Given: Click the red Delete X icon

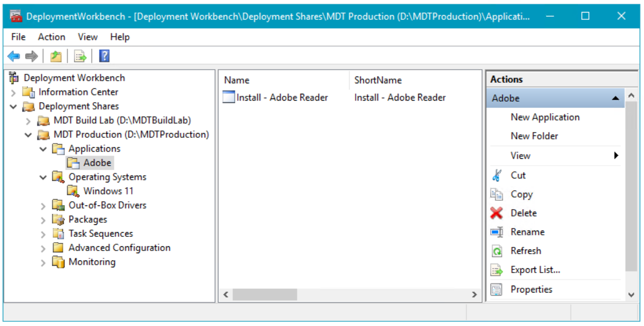Looking at the screenshot, I should (496, 213).
